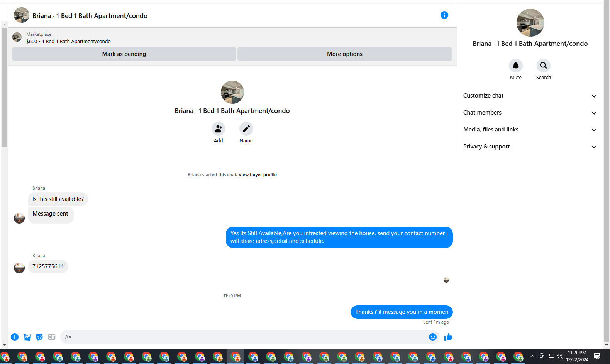Viewport: 610px width, 364px height.
Task: Mark the listing as pending
Action: click(124, 54)
